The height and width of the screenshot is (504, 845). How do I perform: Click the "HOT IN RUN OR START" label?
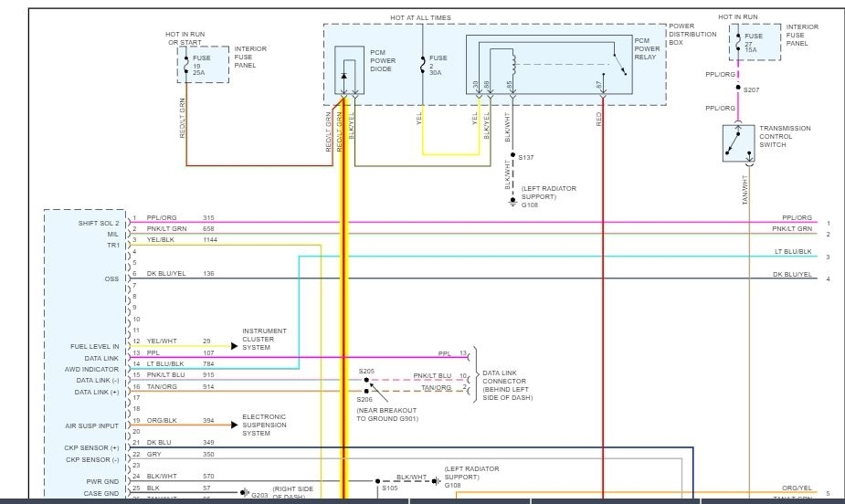click(x=185, y=37)
